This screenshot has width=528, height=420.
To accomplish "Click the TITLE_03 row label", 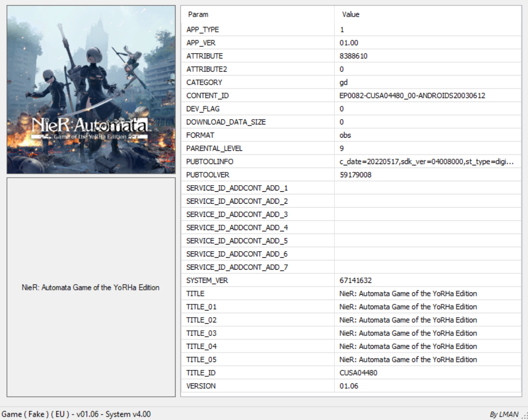I will click(202, 333).
